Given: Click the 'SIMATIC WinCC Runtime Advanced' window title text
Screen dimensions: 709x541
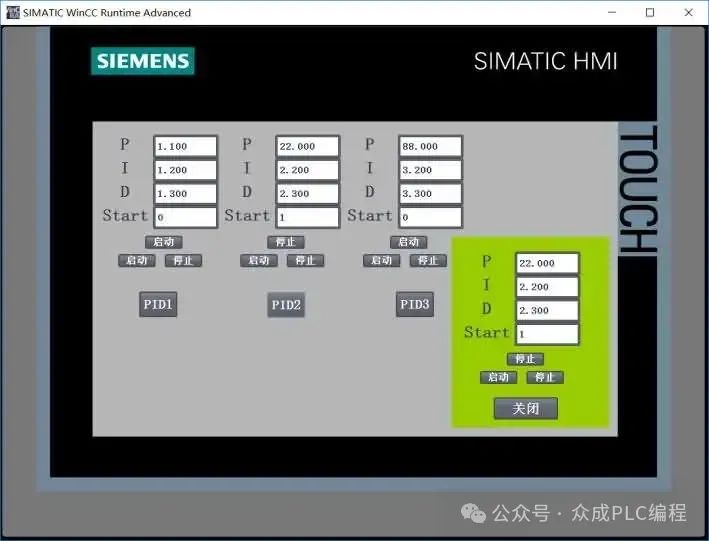Looking at the screenshot, I should coord(107,13).
